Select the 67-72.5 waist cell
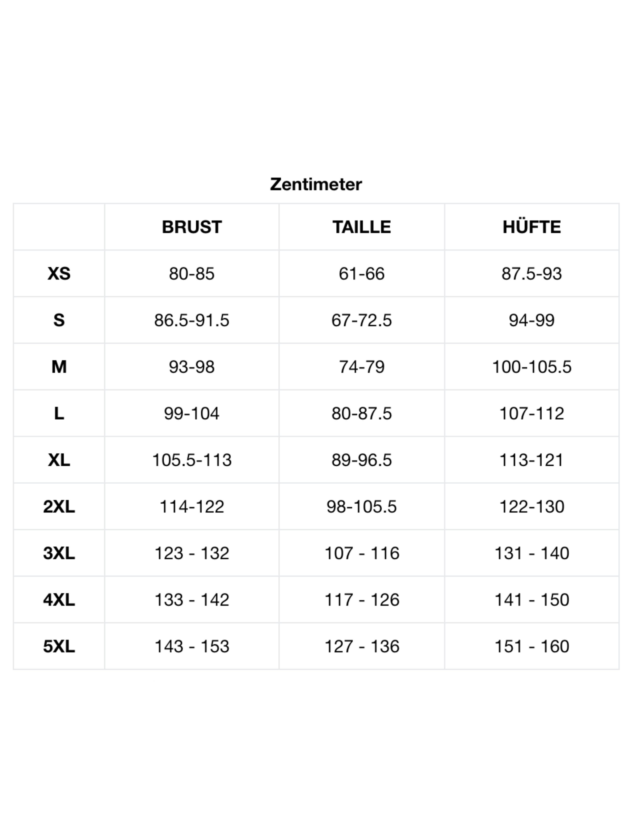The height and width of the screenshot is (840, 630). tap(362, 320)
